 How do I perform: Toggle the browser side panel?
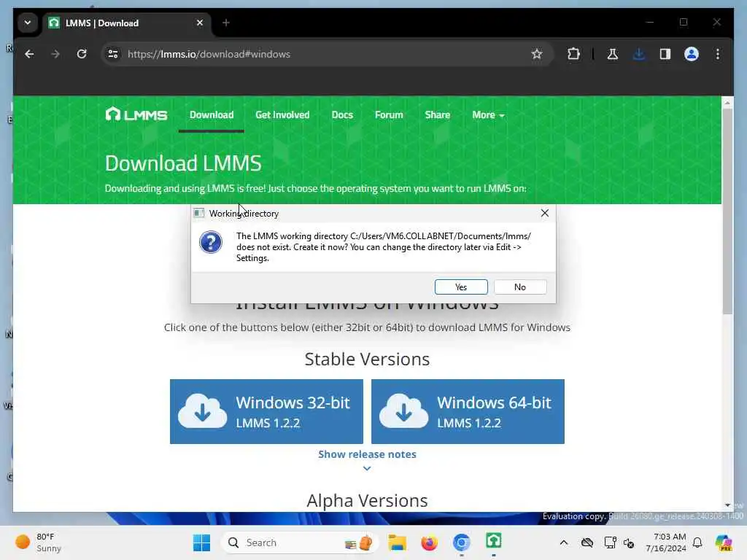coord(665,54)
